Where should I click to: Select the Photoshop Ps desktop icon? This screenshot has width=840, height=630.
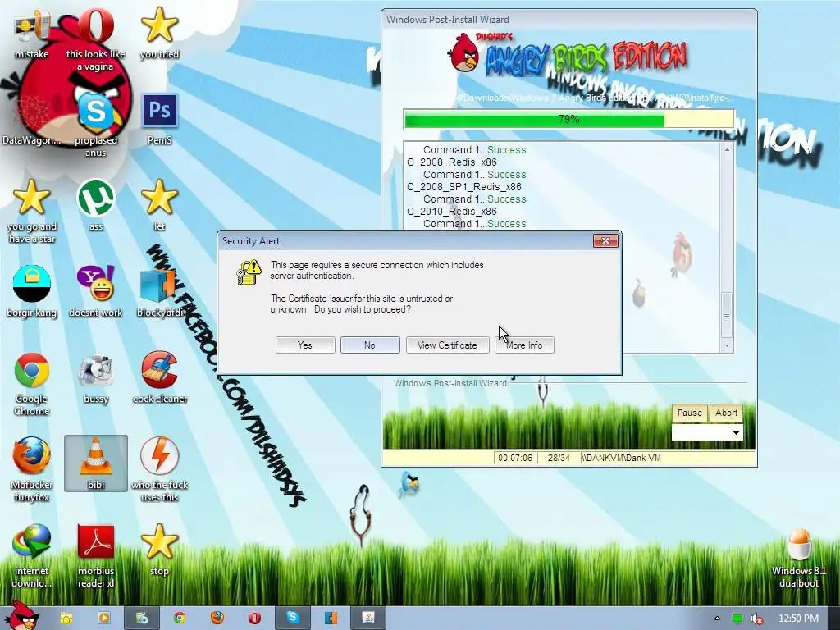[160, 119]
